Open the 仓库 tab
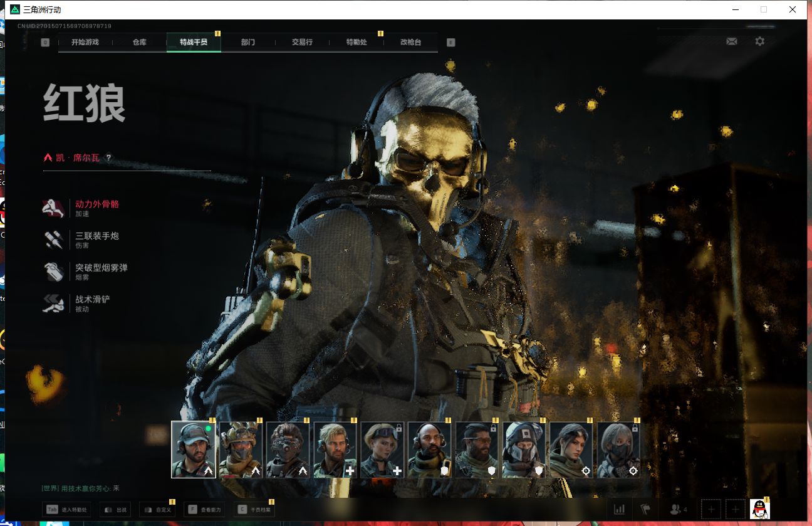The width and height of the screenshot is (812, 526). [x=139, y=43]
